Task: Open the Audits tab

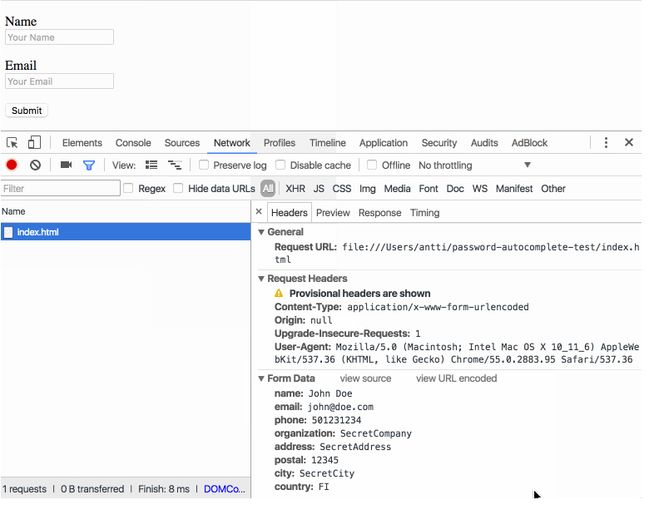Action: click(x=484, y=143)
